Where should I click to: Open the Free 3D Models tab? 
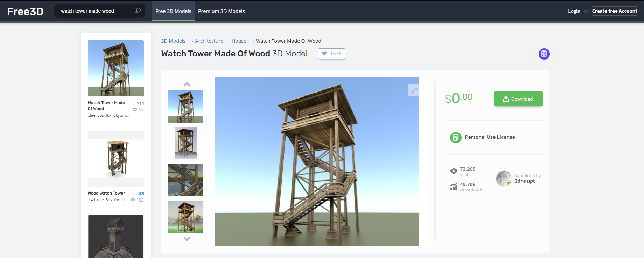[x=173, y=11]
